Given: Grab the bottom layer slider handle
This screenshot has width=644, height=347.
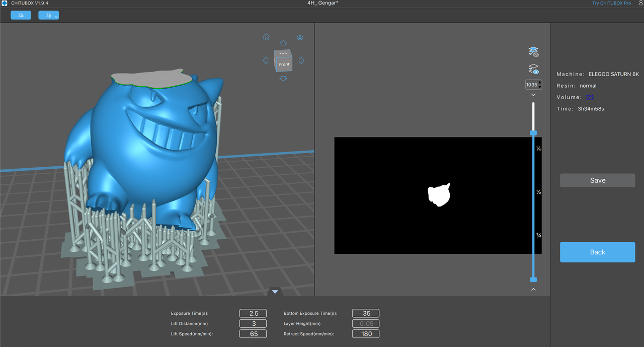Looking at the screenshot, I should pos(533,280).
